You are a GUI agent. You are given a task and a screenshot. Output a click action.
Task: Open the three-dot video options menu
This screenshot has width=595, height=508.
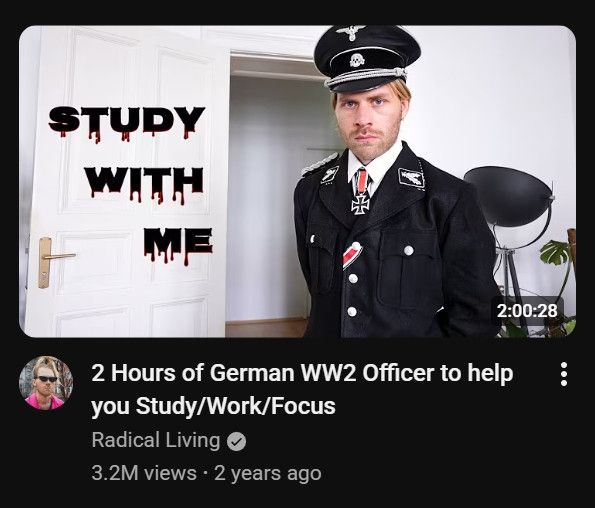pos(564,374)
